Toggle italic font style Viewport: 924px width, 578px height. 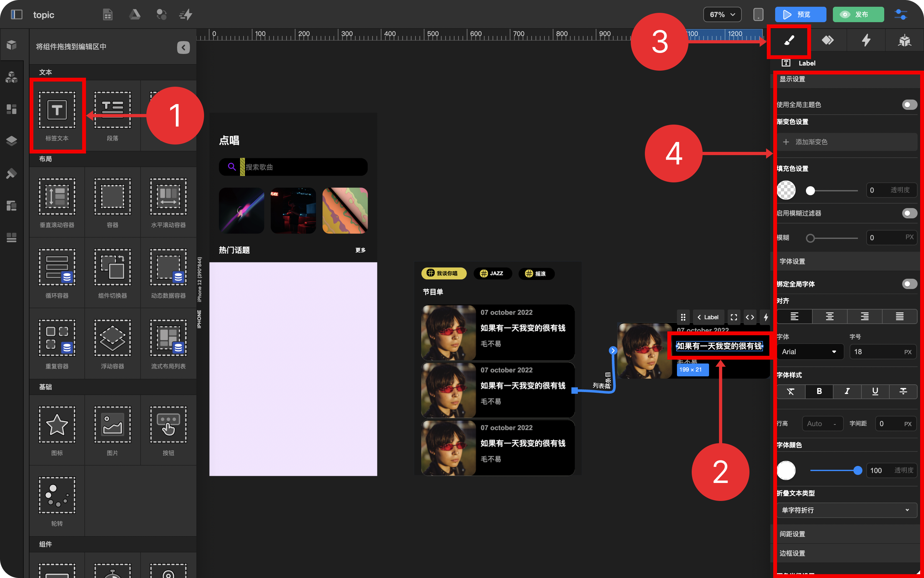pos(847,391)
